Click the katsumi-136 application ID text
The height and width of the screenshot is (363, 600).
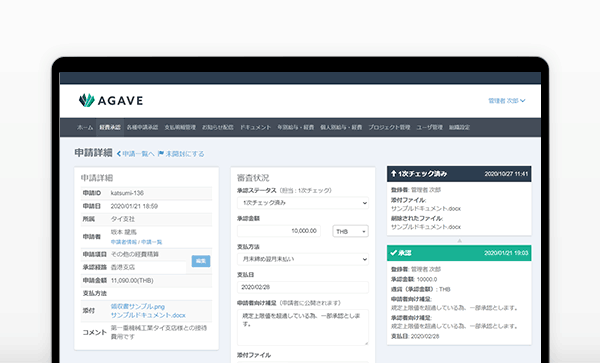click(x=127, y=193)
